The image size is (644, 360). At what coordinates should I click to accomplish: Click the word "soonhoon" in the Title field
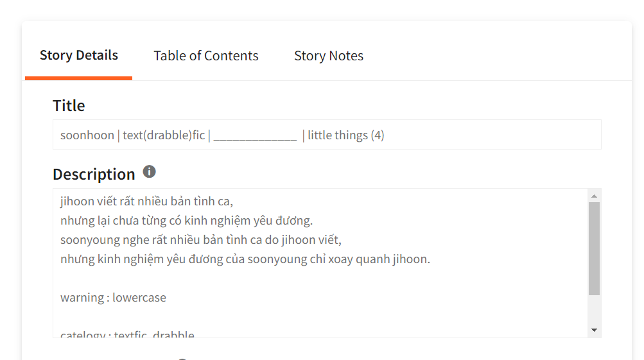[87, 135]
